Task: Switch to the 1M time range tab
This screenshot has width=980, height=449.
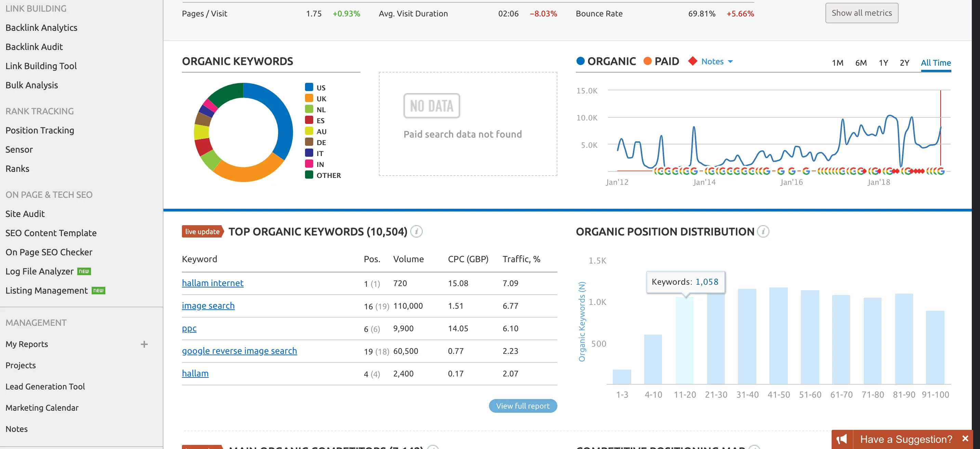Action: [838, 63]
